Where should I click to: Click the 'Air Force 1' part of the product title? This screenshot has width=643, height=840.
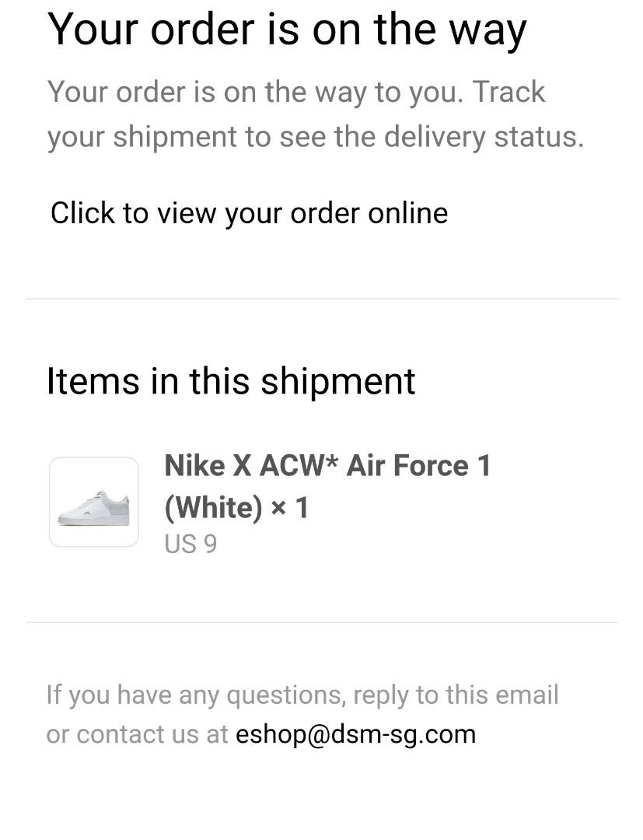click(x=418, y=466)
